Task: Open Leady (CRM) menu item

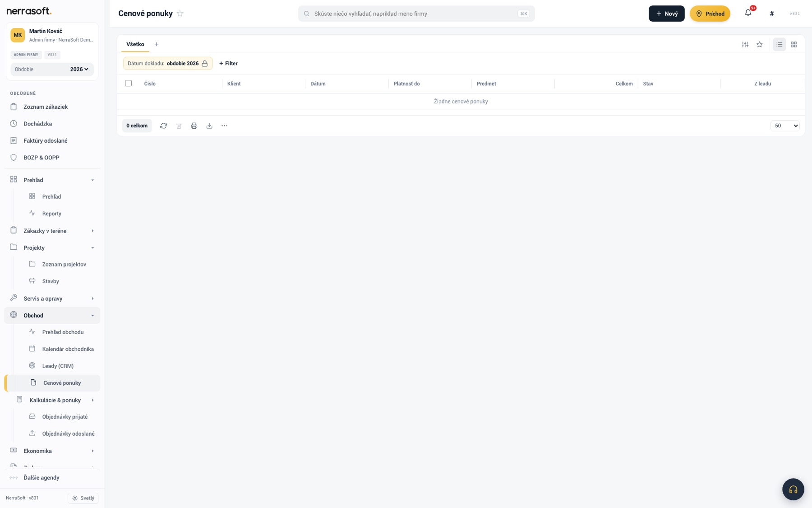Action: (58, 366)
